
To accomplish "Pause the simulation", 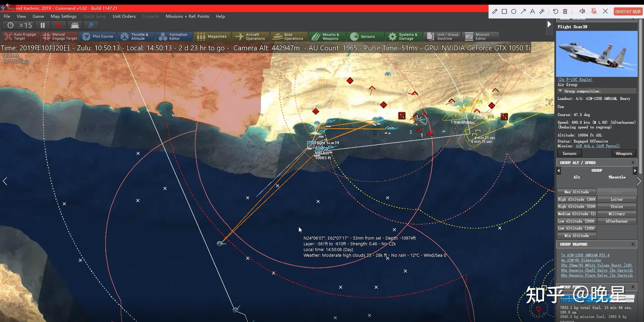I will 43,25.
